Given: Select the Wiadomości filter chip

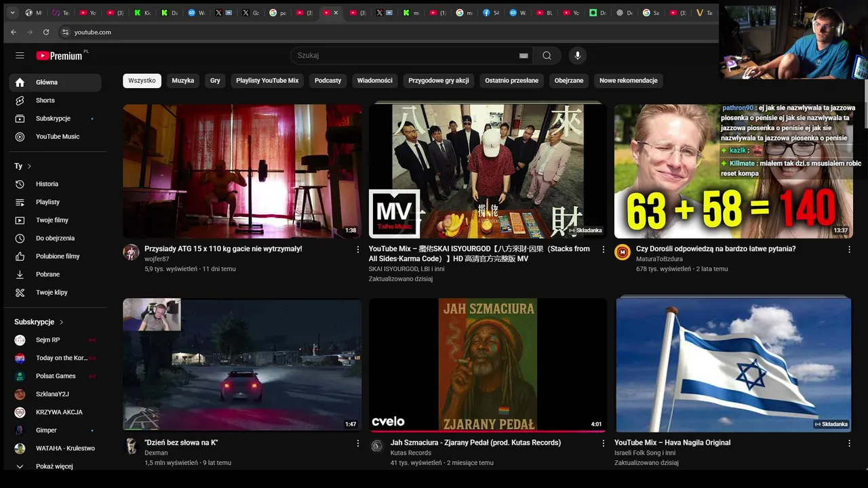Looking at the screenshot, I should (x=375, y=81).
